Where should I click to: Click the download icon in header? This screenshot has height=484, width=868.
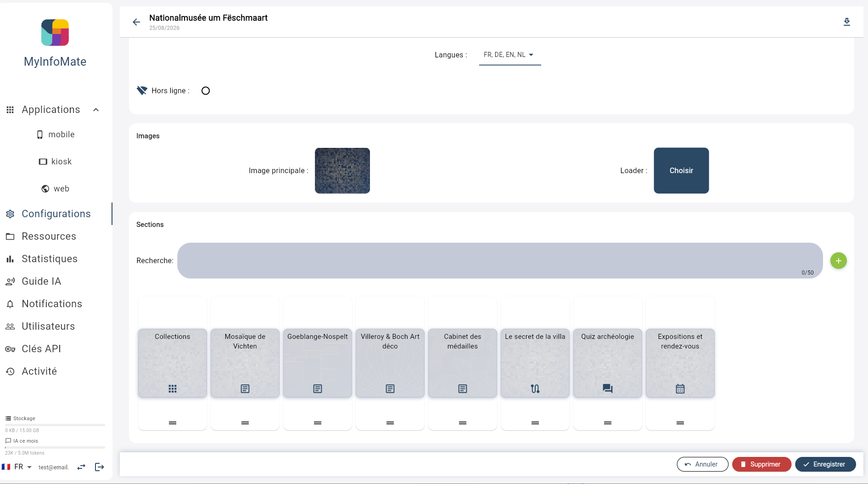click(x=847, y=22)
